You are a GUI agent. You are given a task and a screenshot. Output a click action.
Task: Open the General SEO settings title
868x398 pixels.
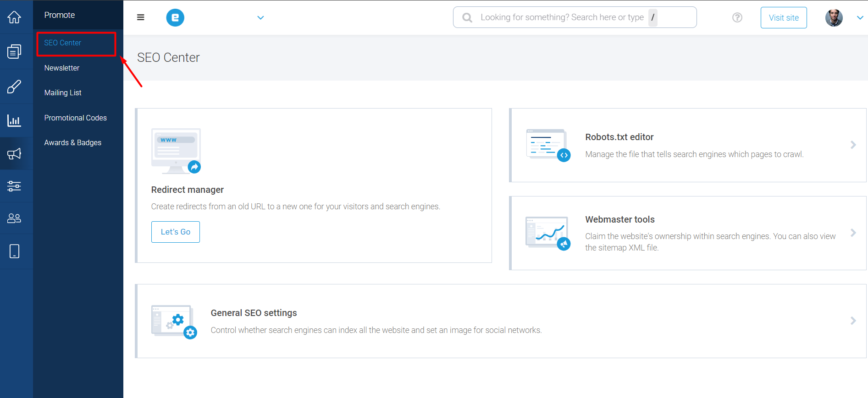(254, 313)
